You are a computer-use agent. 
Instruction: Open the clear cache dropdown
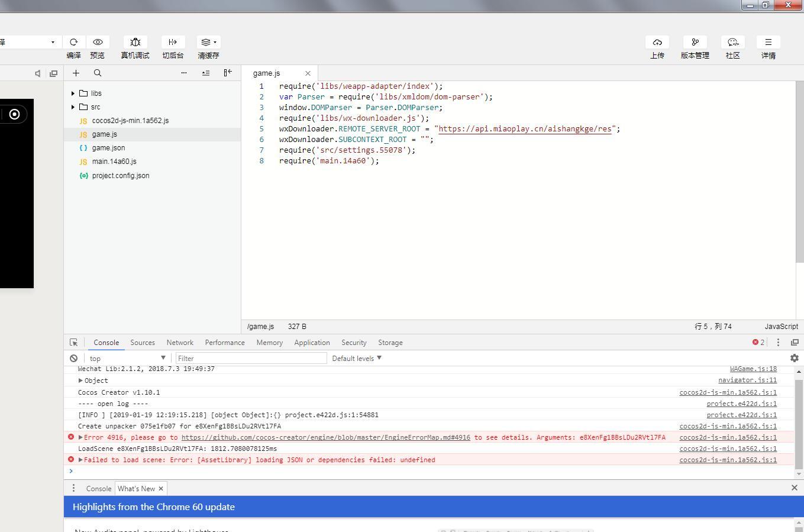click(208, 42)
